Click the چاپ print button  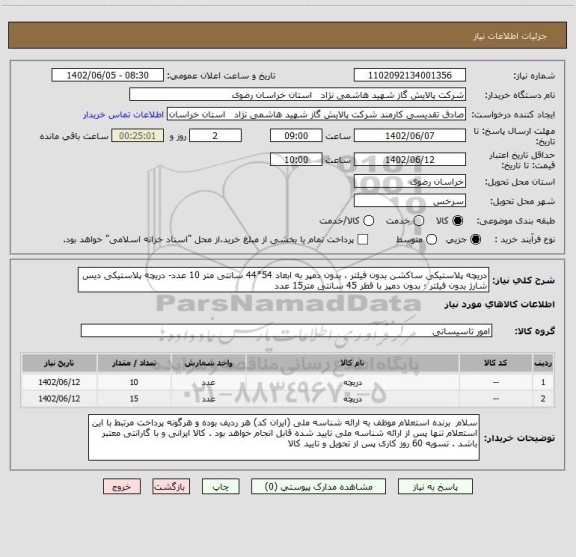point(220,486)
